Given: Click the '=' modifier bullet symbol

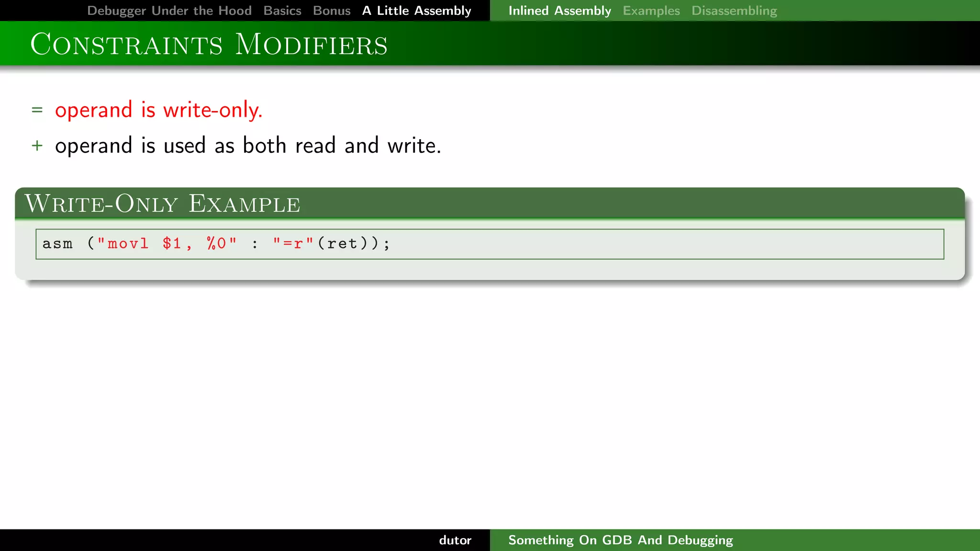Looking at the screenshot, I should 37,110.
